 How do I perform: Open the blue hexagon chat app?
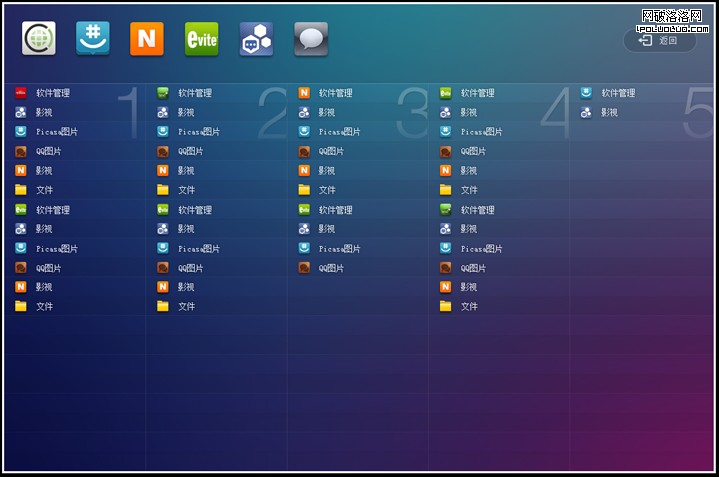[x=256, y=39]
